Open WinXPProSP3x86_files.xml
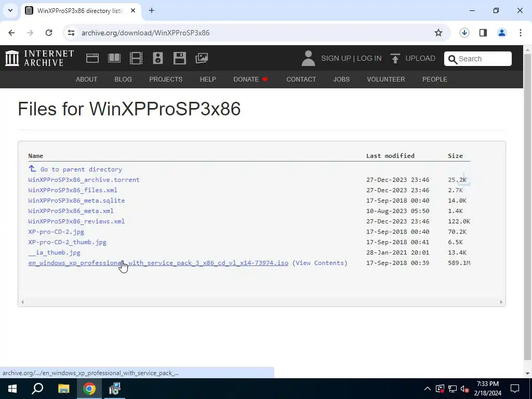The height and width of the screenshot is (399, 532). click(x=73, y=190)
